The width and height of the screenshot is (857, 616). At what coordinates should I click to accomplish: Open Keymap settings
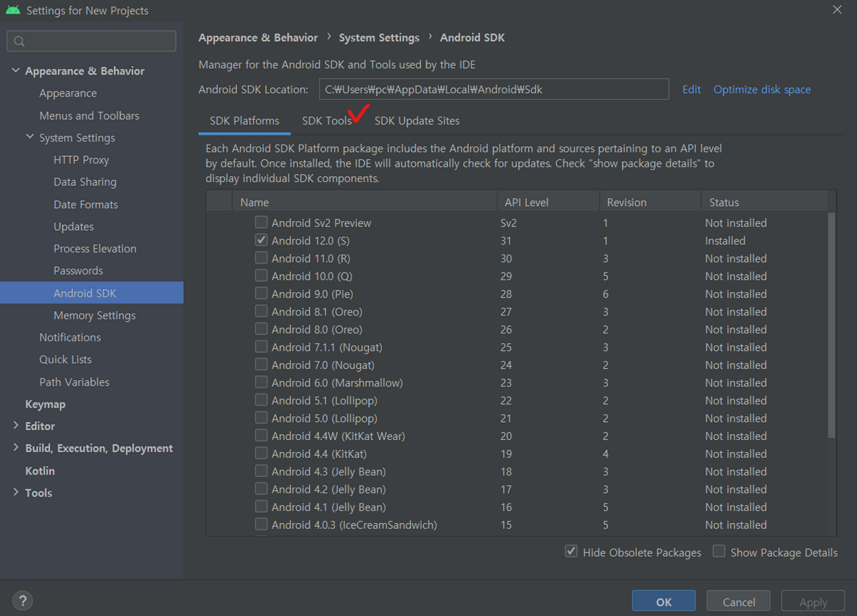[45, 404]
